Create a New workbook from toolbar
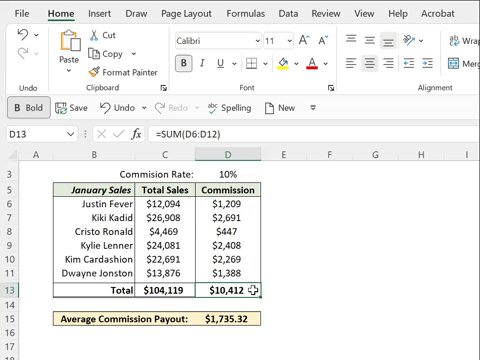 (x=280, y=108)
